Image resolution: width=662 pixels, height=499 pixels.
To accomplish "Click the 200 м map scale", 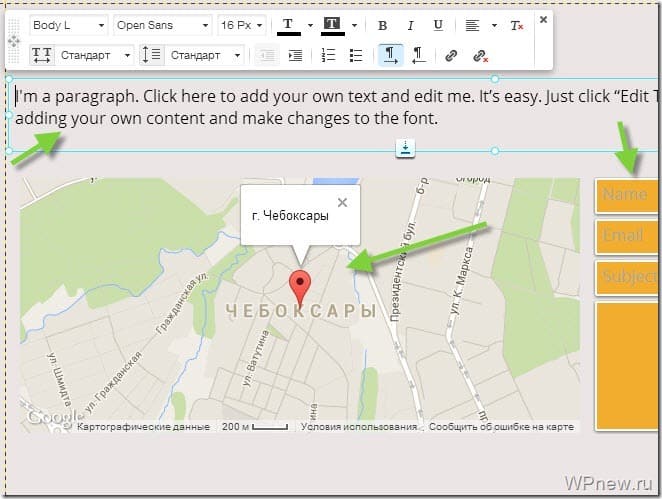I will click(x=255, y=427).
